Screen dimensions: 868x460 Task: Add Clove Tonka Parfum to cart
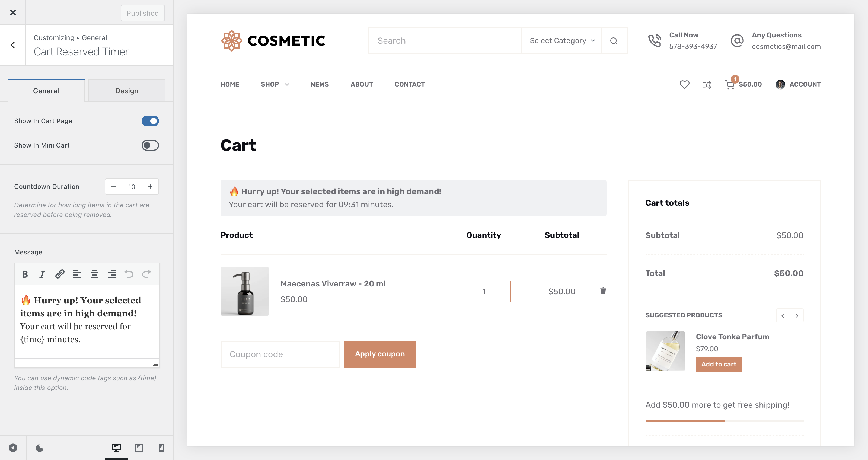tap(718, 364)
